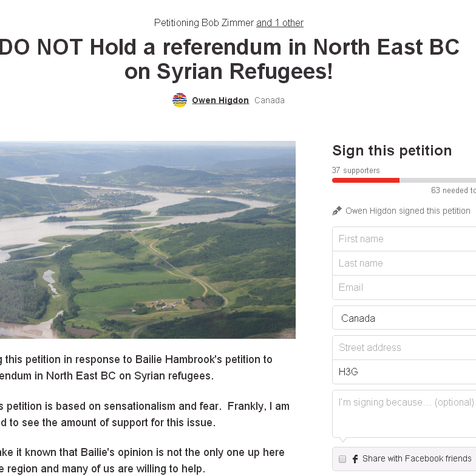Click the red supporters progress bar
The height and width of the screenshot is (476, 476).
(365, 180)
